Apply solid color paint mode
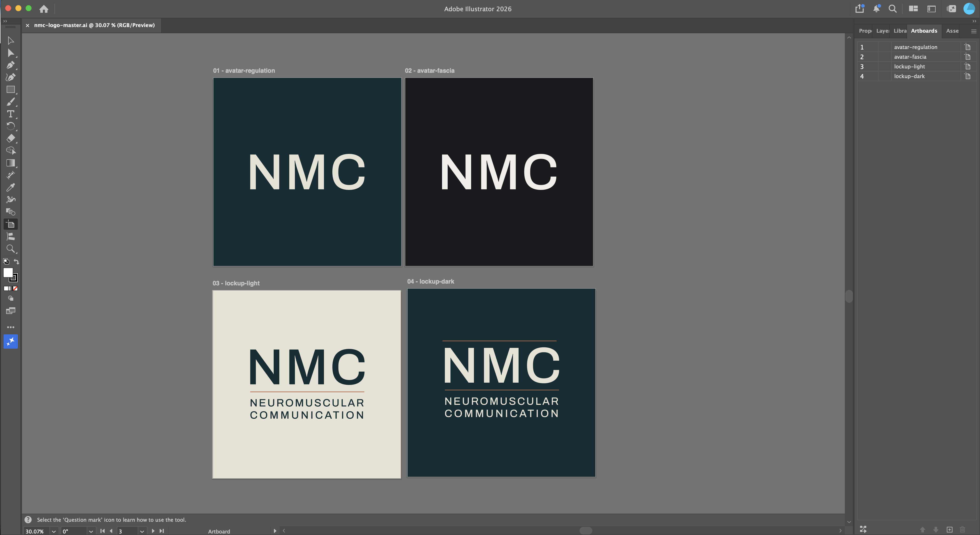980x535 pixels. point(6,288)
